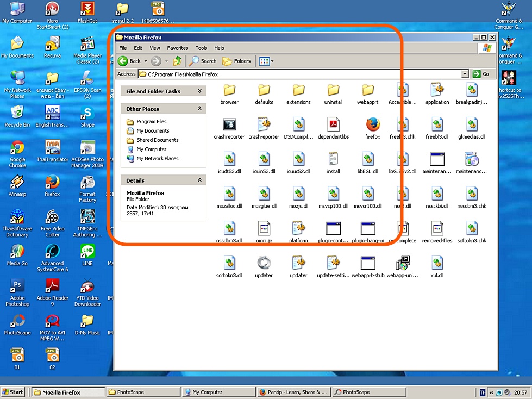This screenshot has height=399, width=532.
Task: Select Winamp desktop shortcut
Action: point(17,186)
